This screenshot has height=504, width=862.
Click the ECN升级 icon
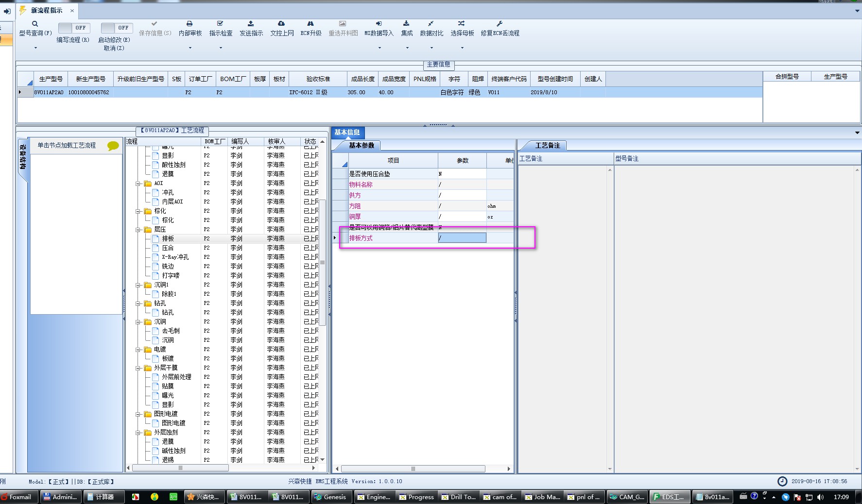click(310, 23)
